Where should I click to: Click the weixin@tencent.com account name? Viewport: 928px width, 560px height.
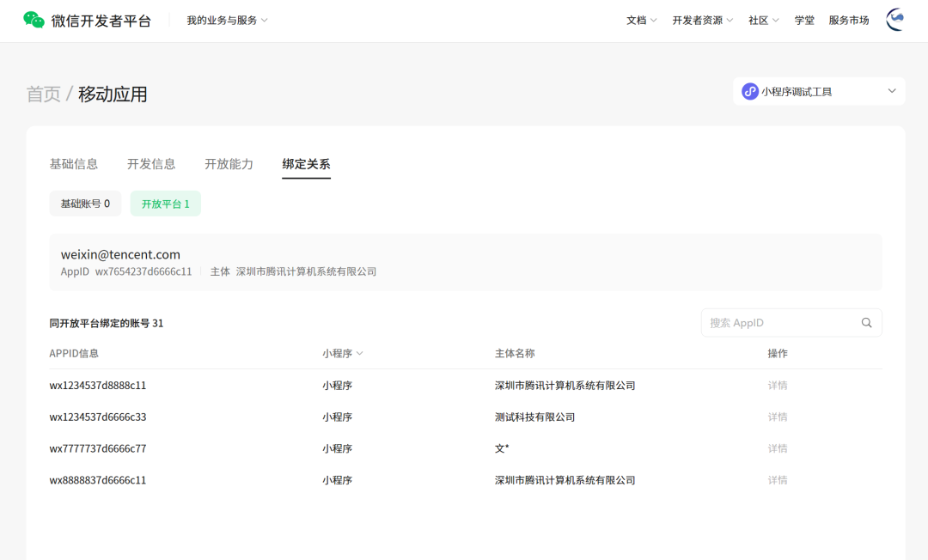tap(120, 254)
